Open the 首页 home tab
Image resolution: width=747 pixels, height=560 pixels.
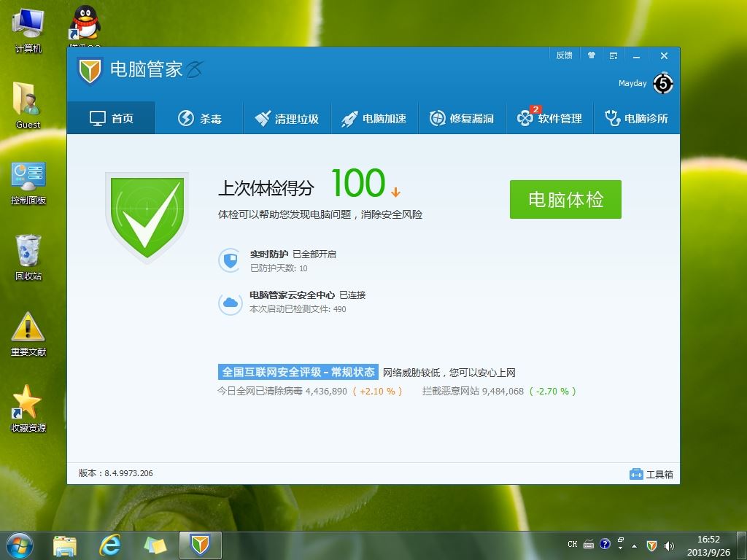point(111,117)
